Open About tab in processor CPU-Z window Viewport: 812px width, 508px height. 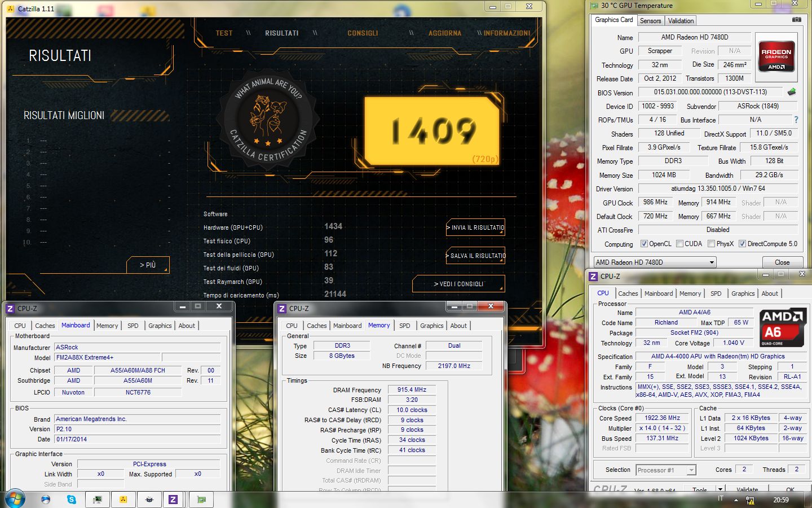770,294
